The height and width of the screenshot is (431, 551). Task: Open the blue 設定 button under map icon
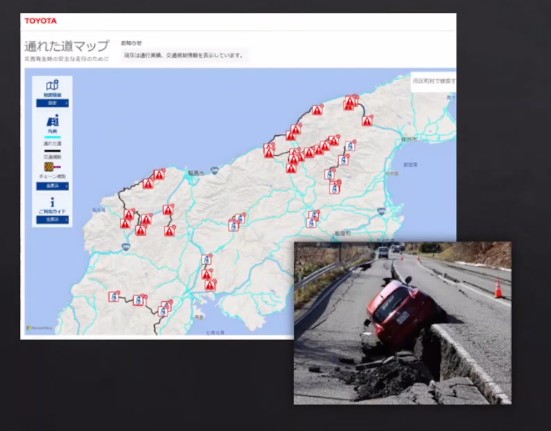coord(52,103)
